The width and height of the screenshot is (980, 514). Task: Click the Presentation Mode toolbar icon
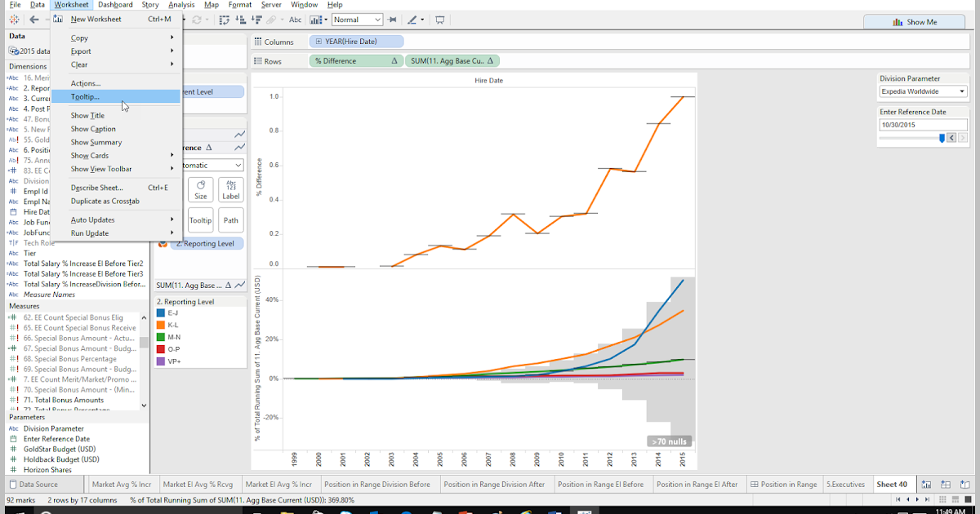[439, 20]
